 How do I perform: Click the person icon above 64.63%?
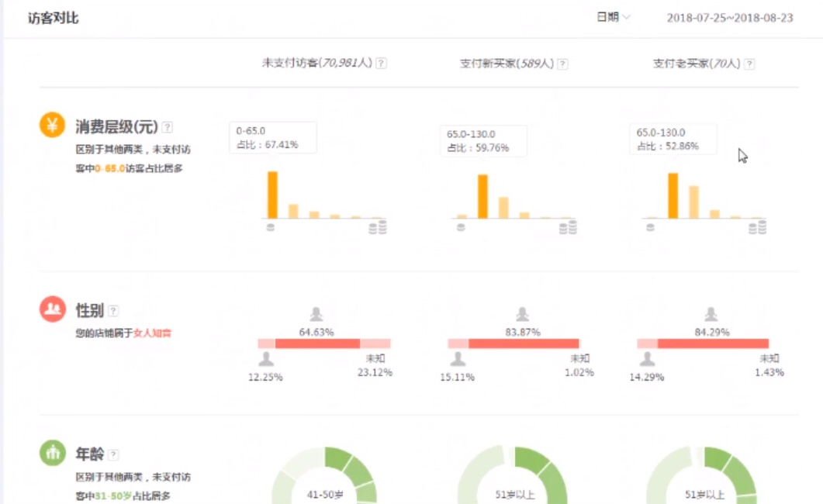tap(316, 314)
